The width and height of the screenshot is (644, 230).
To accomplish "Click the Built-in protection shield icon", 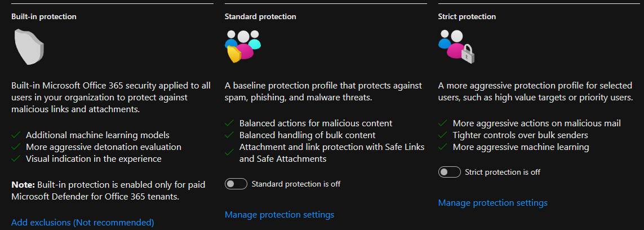I will click(x=29, y=47).
